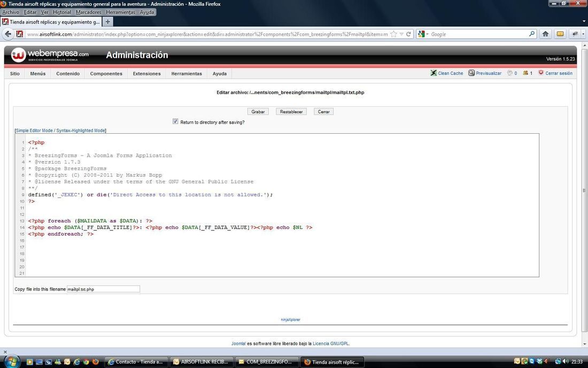Screen dimensions: 588x368
Task: Click the site favicon in address bar
Action: (19, 34)
